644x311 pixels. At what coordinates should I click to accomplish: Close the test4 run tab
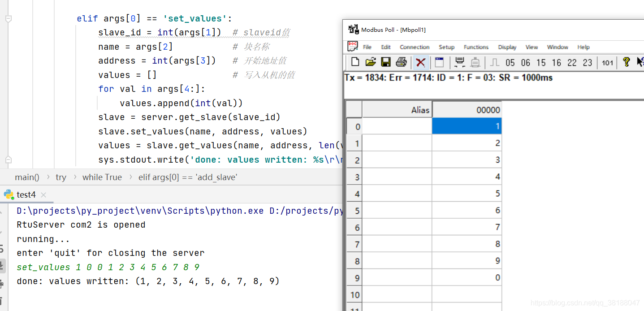(43, 195)
